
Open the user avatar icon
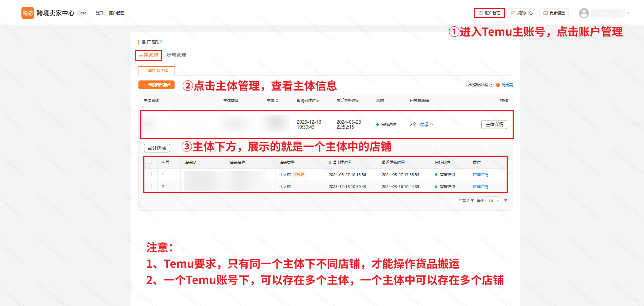[x=584, y=13]
